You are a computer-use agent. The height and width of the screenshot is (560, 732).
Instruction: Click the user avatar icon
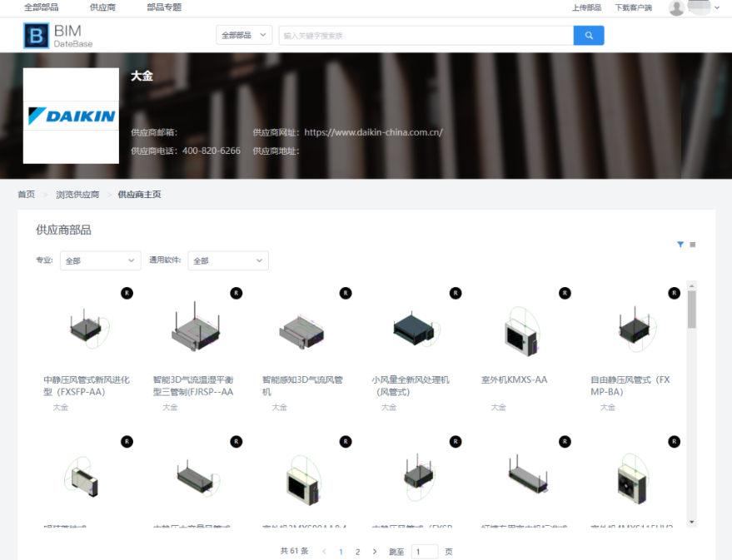coord(677,7)
